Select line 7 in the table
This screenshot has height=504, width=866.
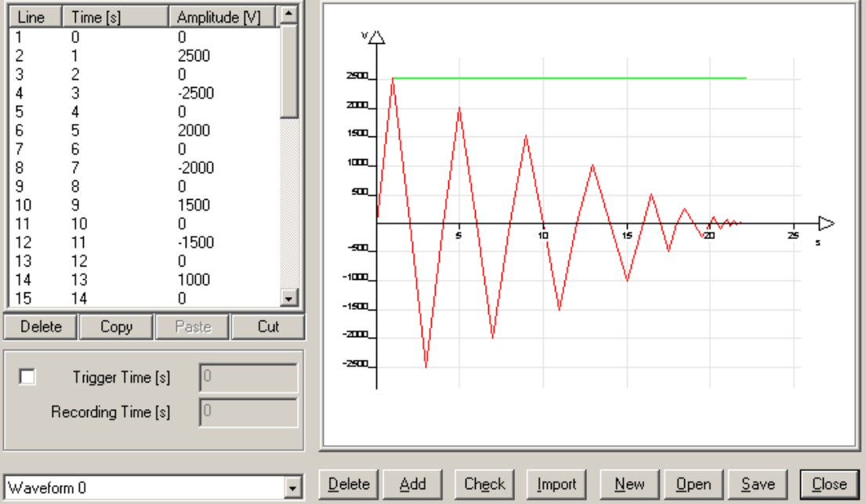(145, 149)
